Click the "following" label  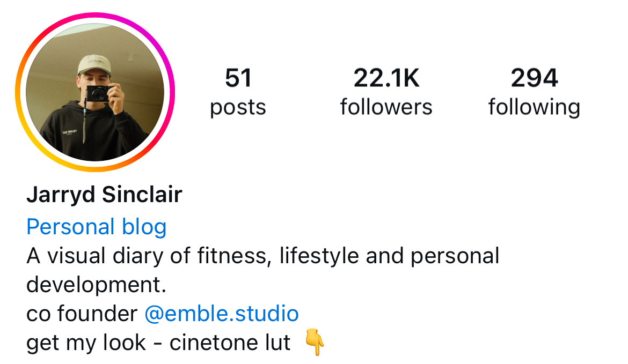point(534,108)
